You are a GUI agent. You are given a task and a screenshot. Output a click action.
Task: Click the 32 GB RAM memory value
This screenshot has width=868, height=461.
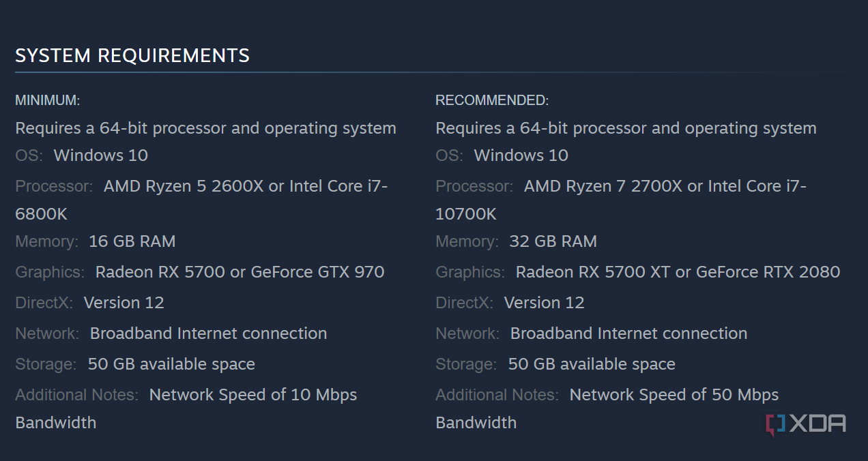(553, 241)
